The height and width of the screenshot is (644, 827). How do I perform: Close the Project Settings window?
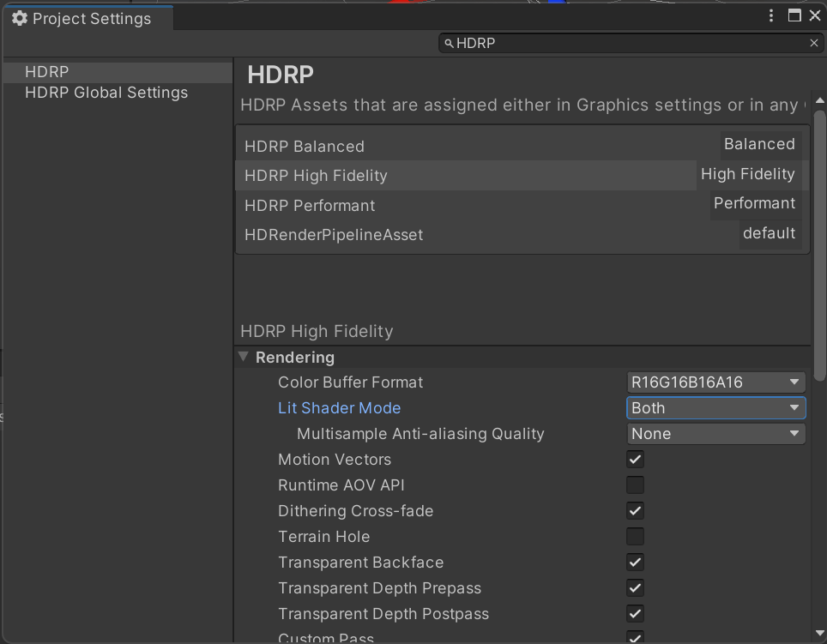tap(815, 15)
